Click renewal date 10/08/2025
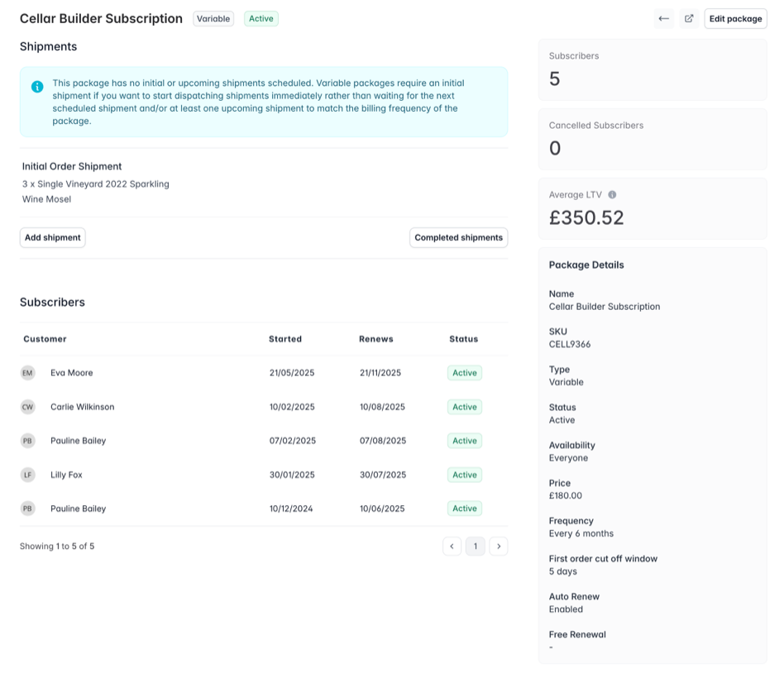Viewport: 784px width, 673px height. (383, 407)
